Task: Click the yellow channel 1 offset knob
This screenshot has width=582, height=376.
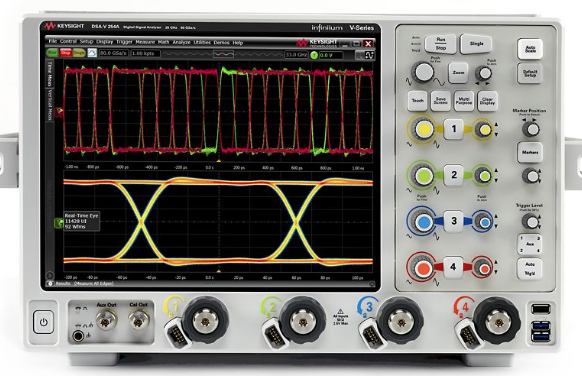Action: click(484, 130)
